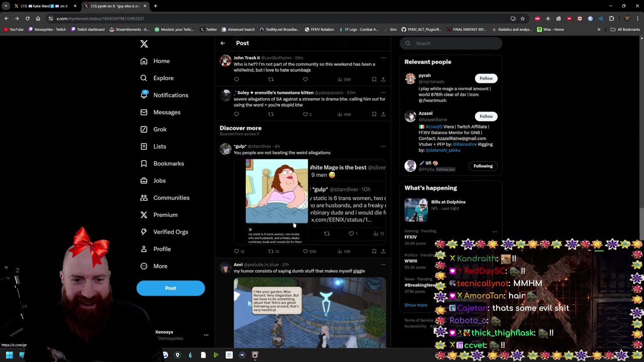This screenshot has width=644, height=362.
Task: Open a new browser tab
Action: click(x=155, y=6)
